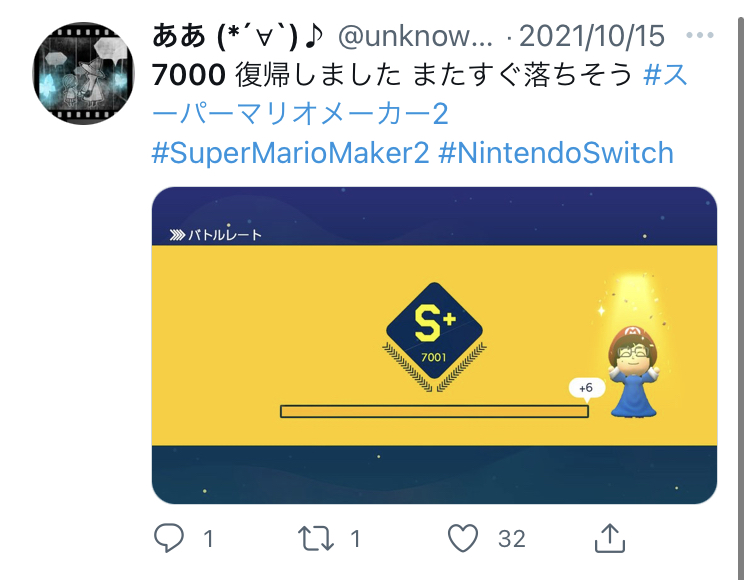Open the reply comment icon
The image size is (750, 580).
click(168, 538)
